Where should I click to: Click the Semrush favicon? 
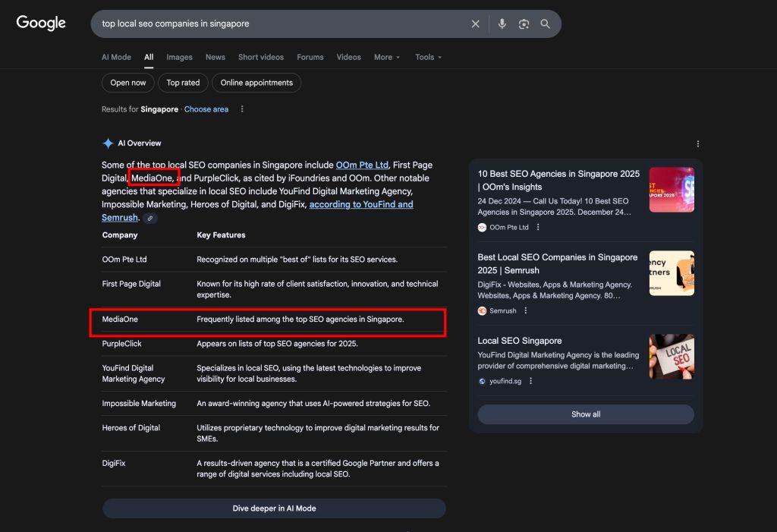(482, 311)
